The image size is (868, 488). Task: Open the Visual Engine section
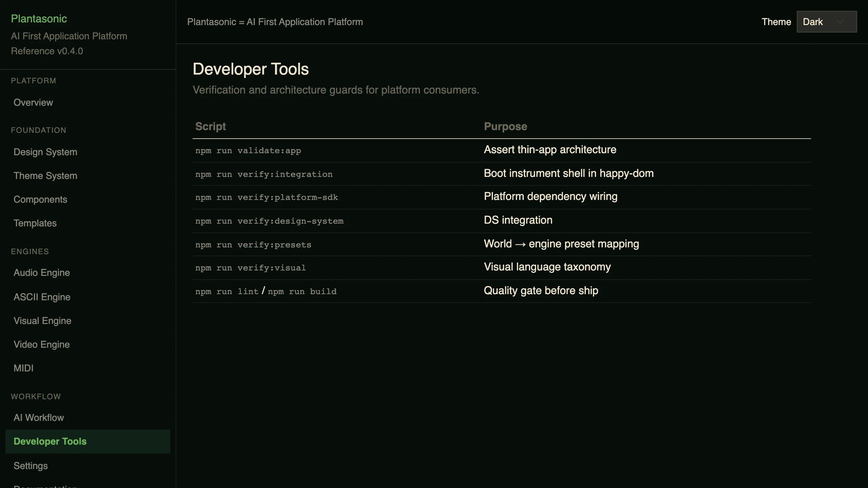tap(88, 321)
